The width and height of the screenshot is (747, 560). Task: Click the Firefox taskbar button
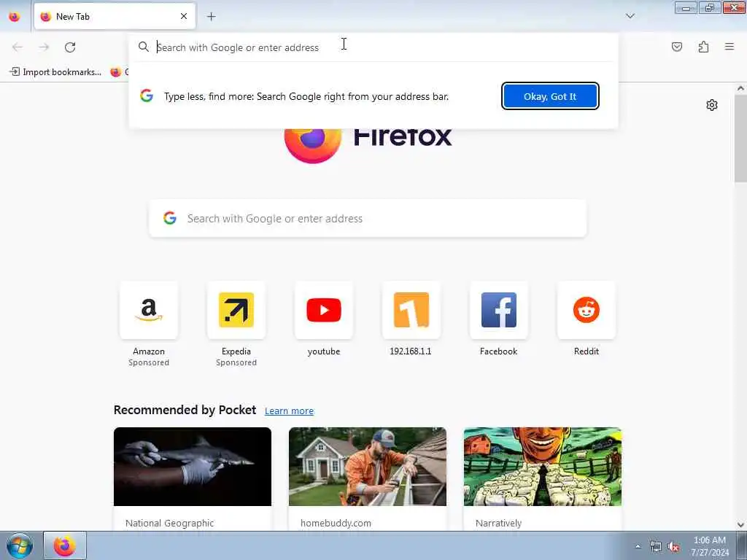tap(65, 545)
